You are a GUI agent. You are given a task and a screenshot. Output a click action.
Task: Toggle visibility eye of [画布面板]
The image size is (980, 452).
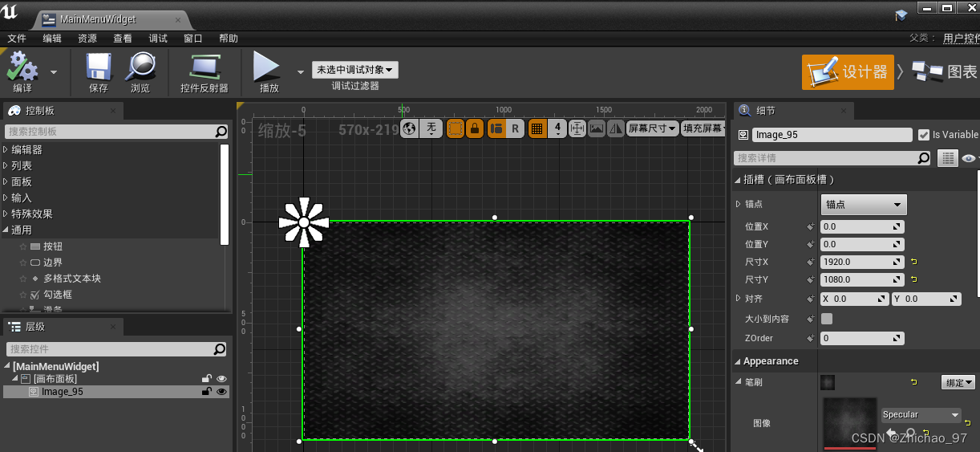point(221,379)
